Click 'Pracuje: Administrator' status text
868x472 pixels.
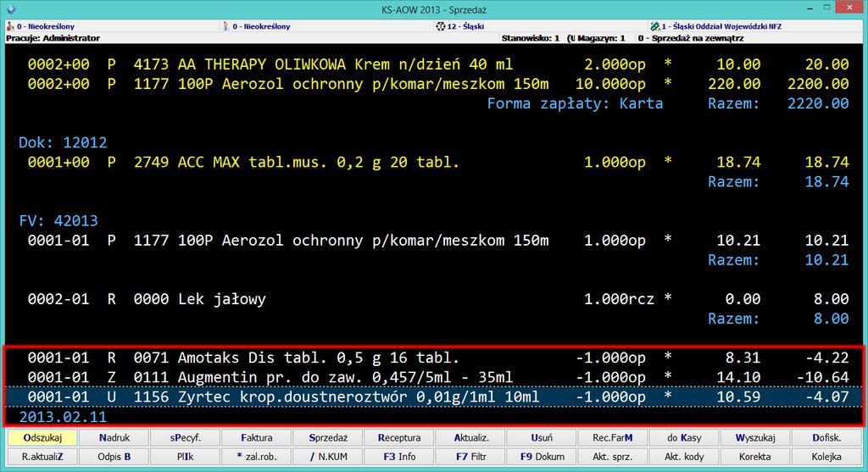coord(53,38)
